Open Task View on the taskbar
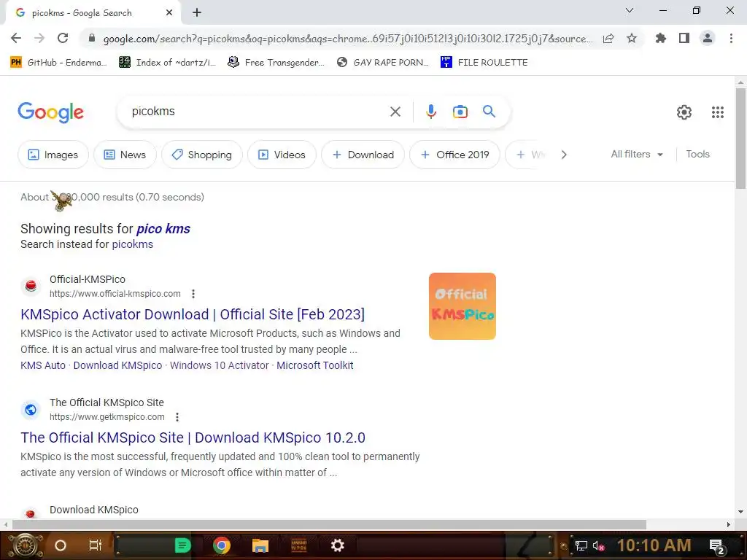 click(96, 545)
